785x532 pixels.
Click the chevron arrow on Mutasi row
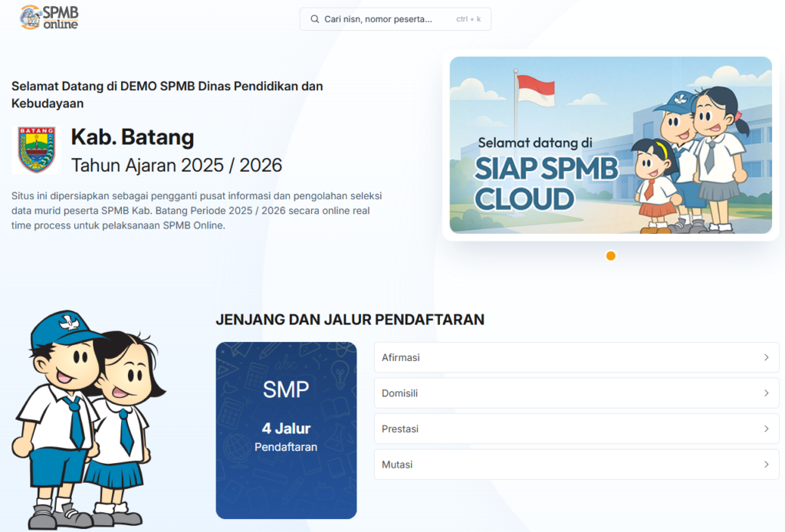[x=766, y=465]
